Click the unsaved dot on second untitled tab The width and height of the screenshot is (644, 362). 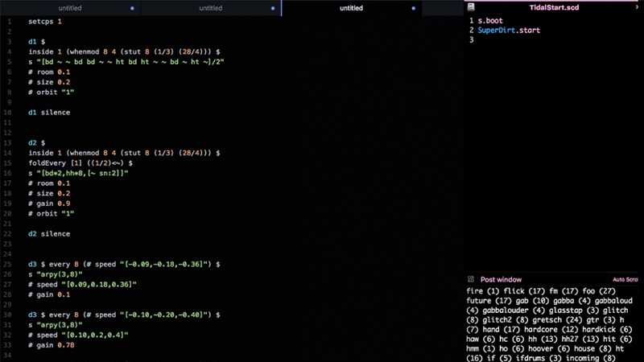[273, 8]
